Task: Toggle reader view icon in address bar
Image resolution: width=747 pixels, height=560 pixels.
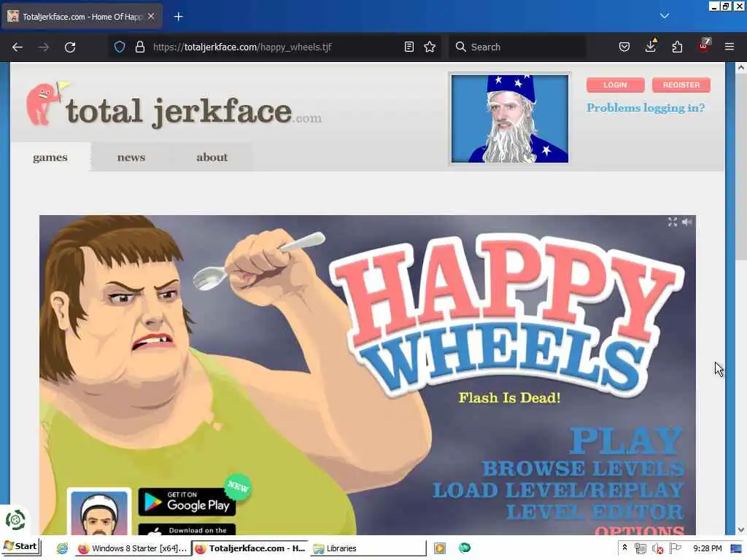Action: 409,47
